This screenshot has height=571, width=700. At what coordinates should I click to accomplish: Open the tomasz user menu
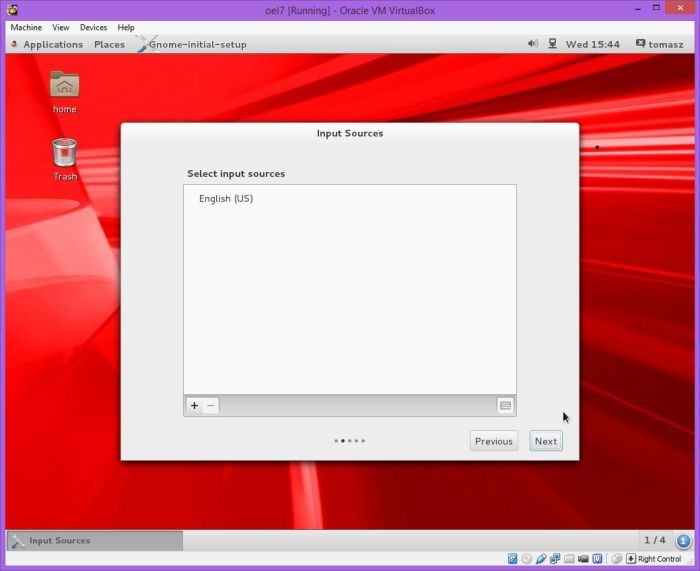(x=661, y=44)
